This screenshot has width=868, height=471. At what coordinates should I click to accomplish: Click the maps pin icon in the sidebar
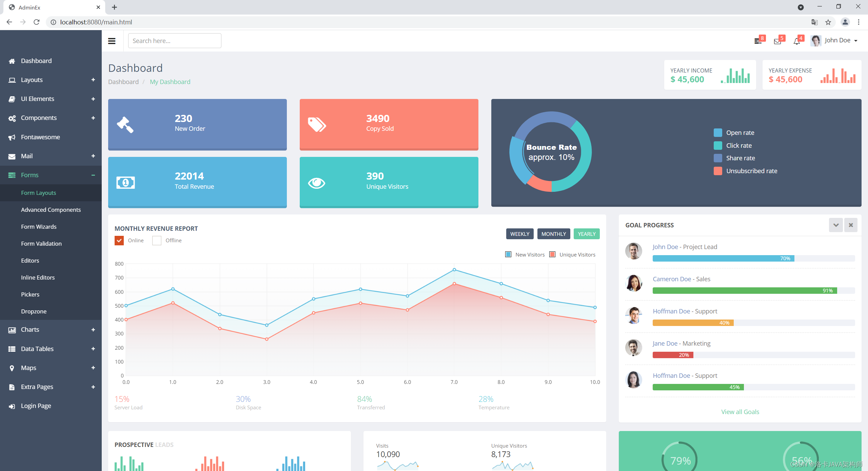click(x=12, y=368)
